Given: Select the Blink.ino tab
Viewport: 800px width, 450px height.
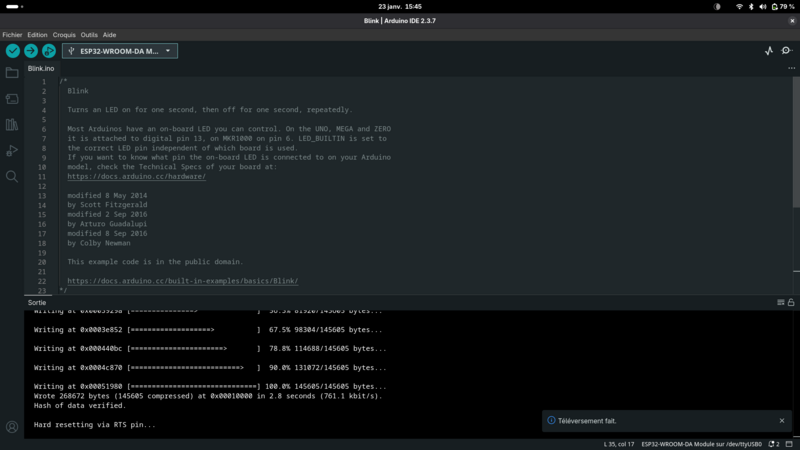Looking at the screenshot, I should [x=41, y=68].
